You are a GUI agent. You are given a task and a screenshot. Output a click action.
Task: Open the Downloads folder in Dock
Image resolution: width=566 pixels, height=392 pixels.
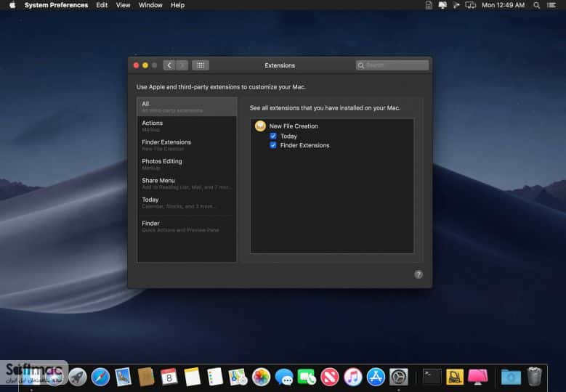511,377
